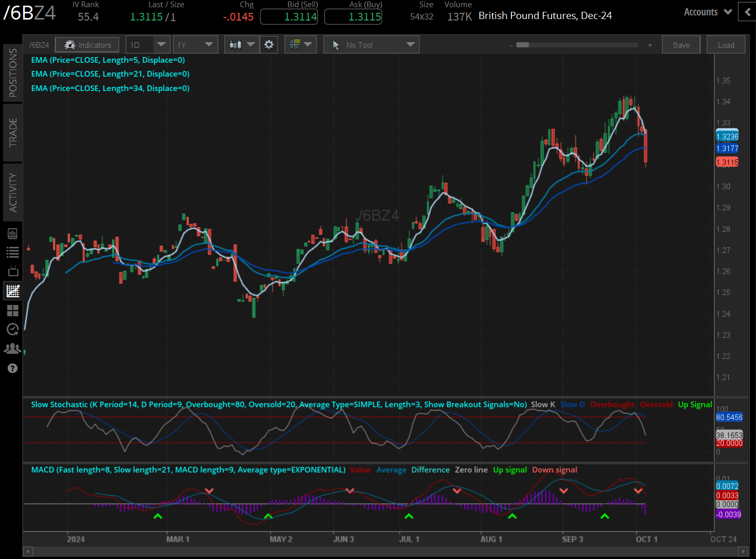The height and width of the screenshot is (559, 756).
Task: Click the Bid (Sell) price 1.3114
Action: click(289, 16)
